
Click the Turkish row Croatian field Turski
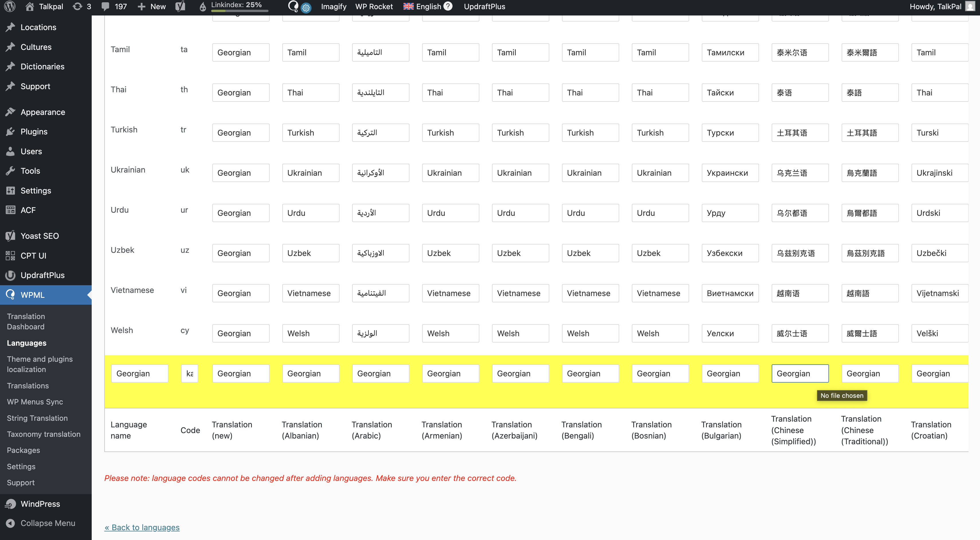pos(940,133)
